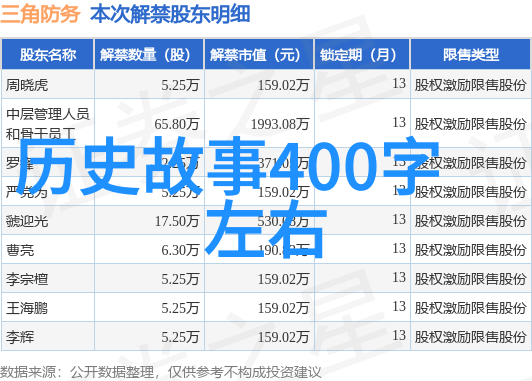Click 5.25万 in the 王海鹏 row
532x381 pixels.
(180, 308)
